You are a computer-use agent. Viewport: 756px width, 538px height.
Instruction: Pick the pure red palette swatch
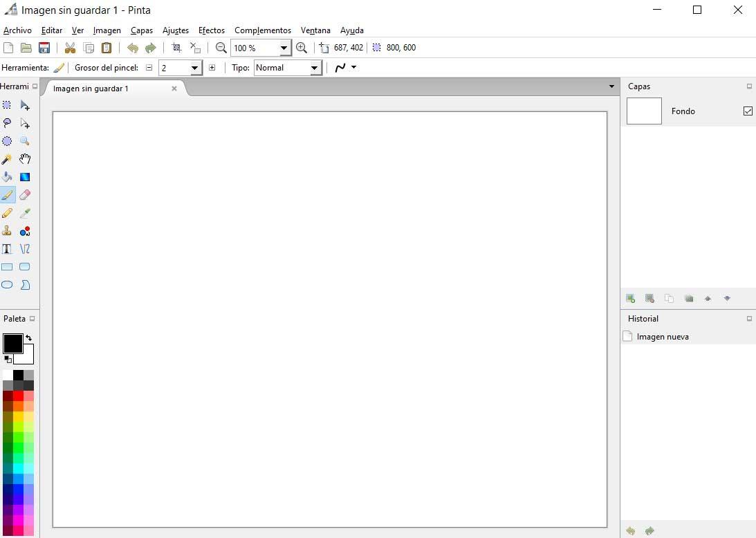18,396
